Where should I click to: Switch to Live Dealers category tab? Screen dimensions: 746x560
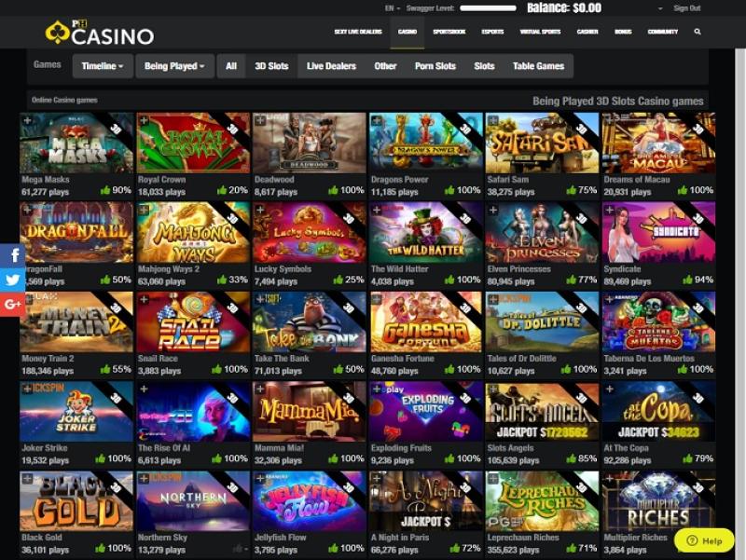coord(331,66)
